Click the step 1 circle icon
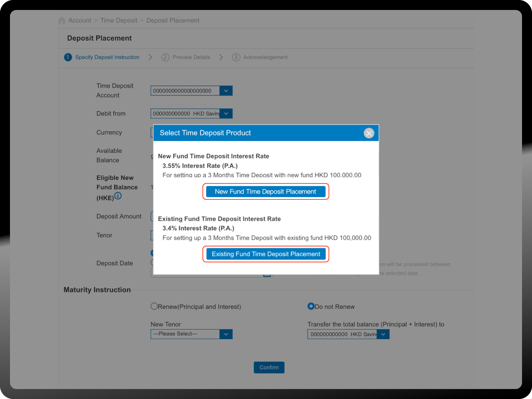 pyautogui.click(x=68, y=57)
